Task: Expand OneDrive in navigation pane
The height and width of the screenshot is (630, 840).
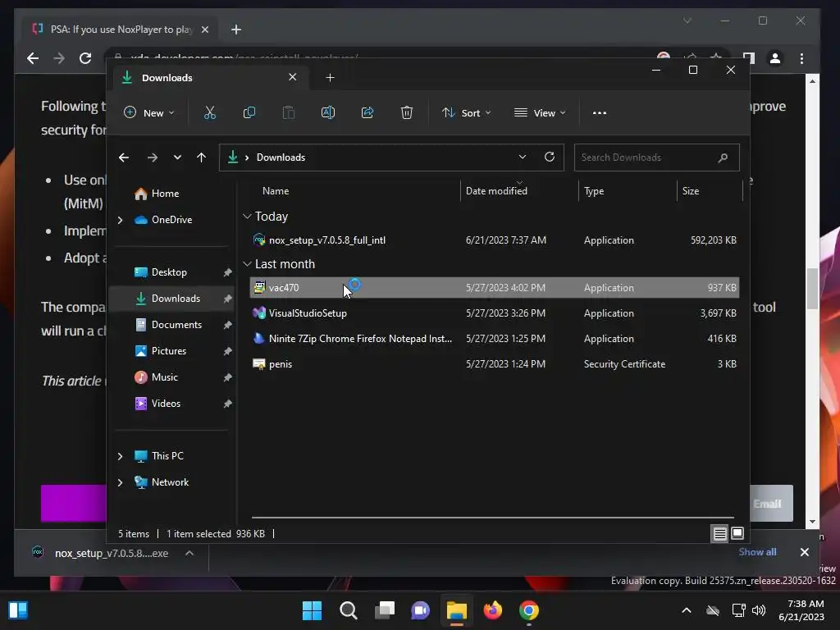Action: 121,220
